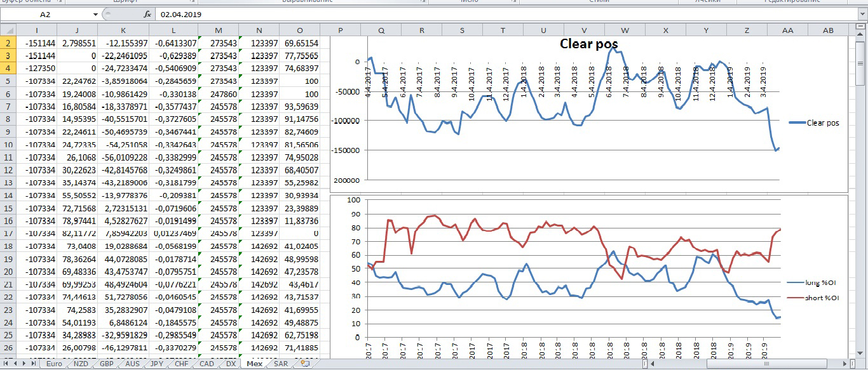Expand the formula bar with right-edge arrow
The image size is (868, 370).
coord(863,13)
